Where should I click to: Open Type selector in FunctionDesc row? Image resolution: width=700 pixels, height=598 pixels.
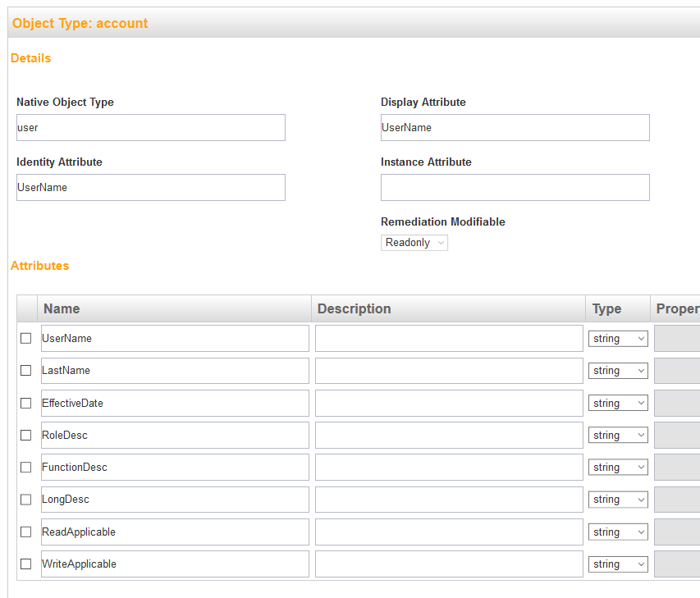pos(618,468)
